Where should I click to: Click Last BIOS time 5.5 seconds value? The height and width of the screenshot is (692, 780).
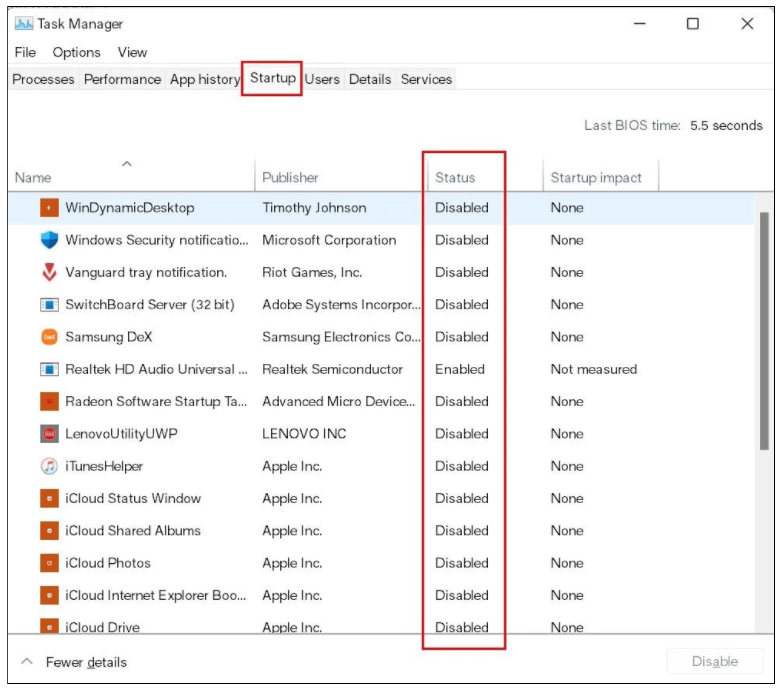coord(726,125)
